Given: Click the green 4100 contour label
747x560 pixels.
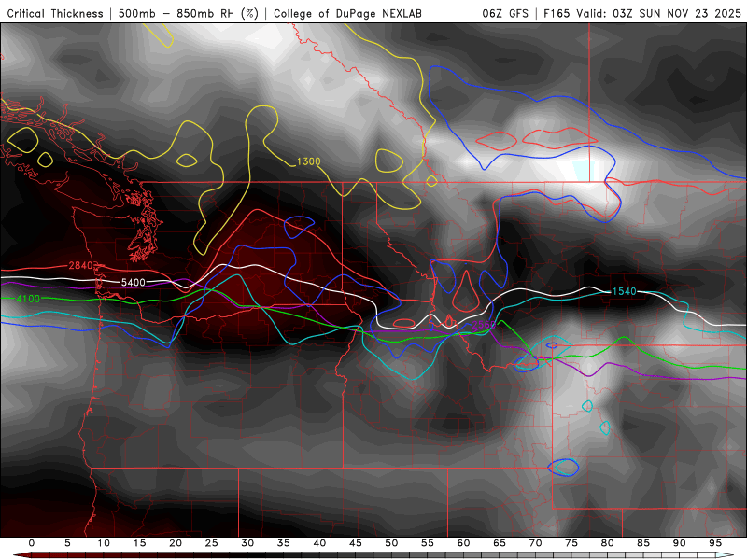Looking at the screenshot, I should (28, 299).
